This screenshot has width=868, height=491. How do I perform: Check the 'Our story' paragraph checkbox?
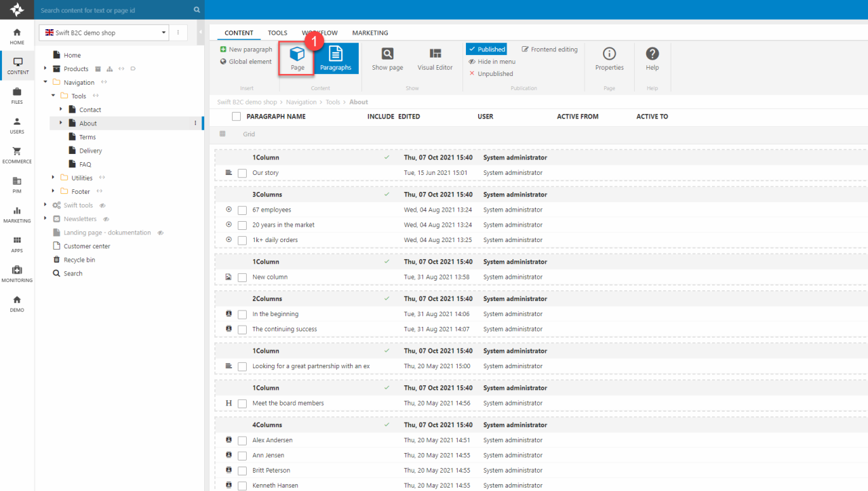[242, 173]
